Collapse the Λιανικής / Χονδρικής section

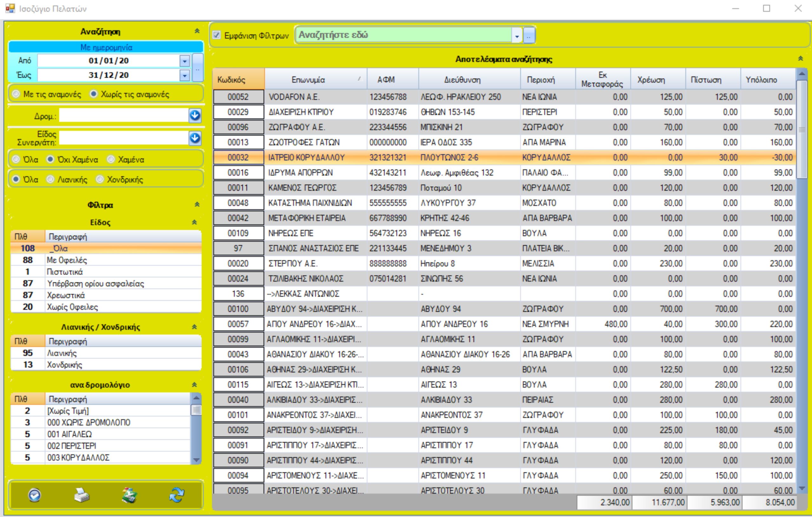(x=194, y=327)
